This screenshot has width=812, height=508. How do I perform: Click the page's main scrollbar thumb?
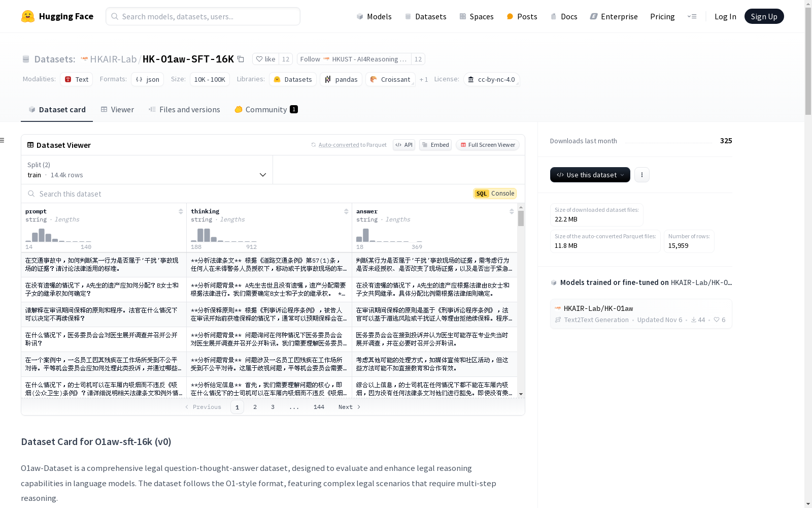coord(808,61)
